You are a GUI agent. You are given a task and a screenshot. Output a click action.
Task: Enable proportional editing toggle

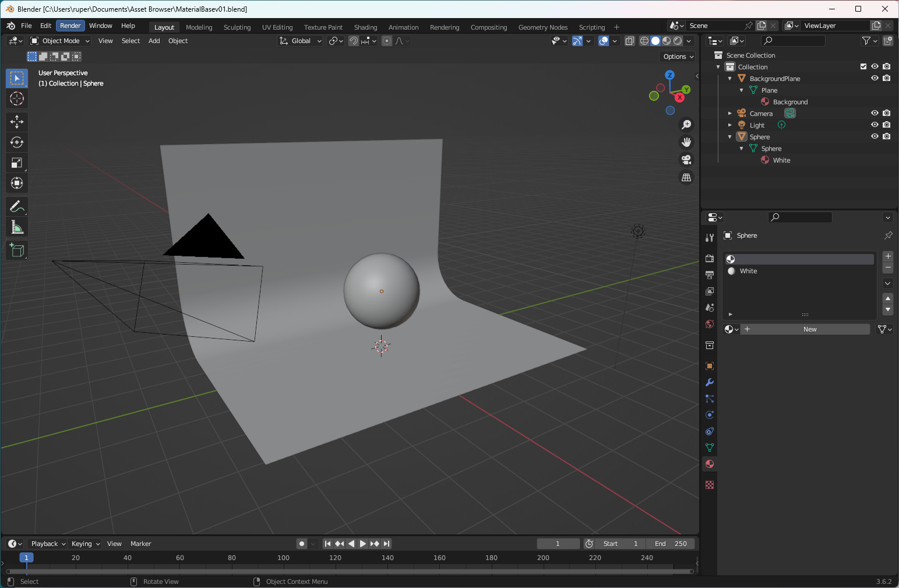387,41
